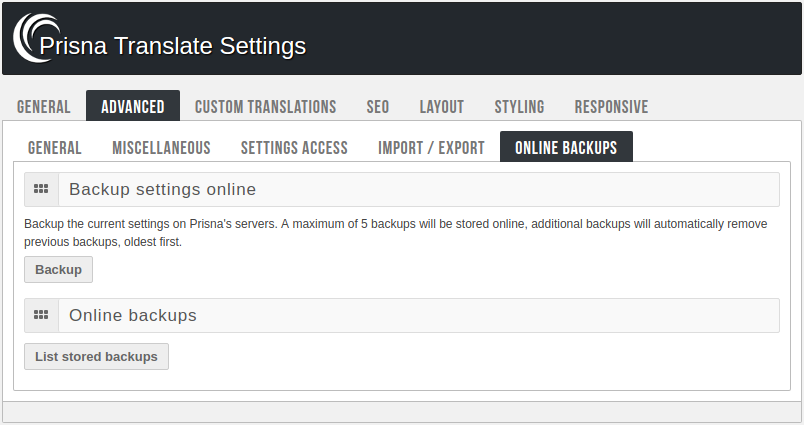Open the Custom Translations tab
This screenshot has width=804, height=425.
coord(265,107)
